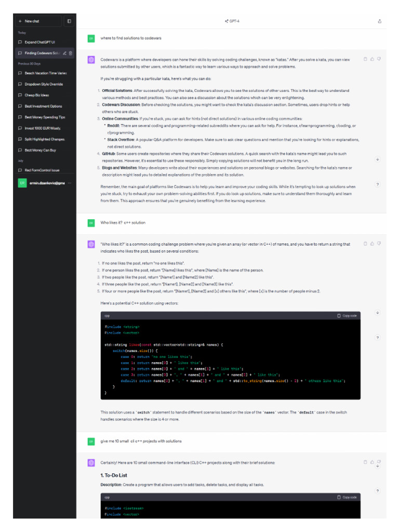The image size is (399, 532).
Task: Copy the "Who likes it?" explanation response
Action: point(365,244)
